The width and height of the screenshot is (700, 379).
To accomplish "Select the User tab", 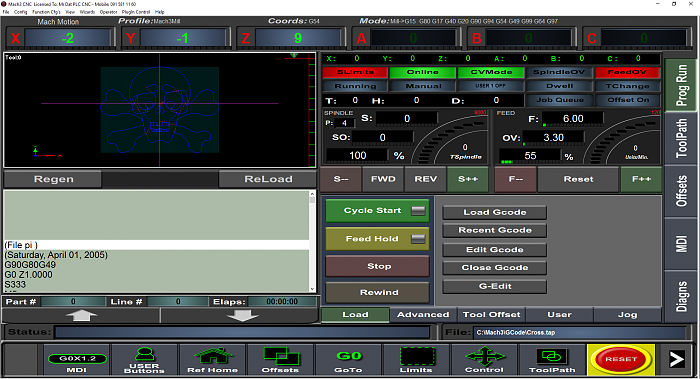I will 559,315.
